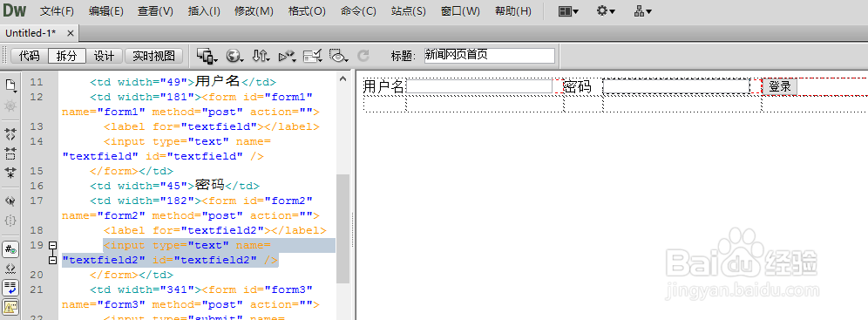Open the 编辑(E) menu

pyautogui.click(x=105, y=11)
